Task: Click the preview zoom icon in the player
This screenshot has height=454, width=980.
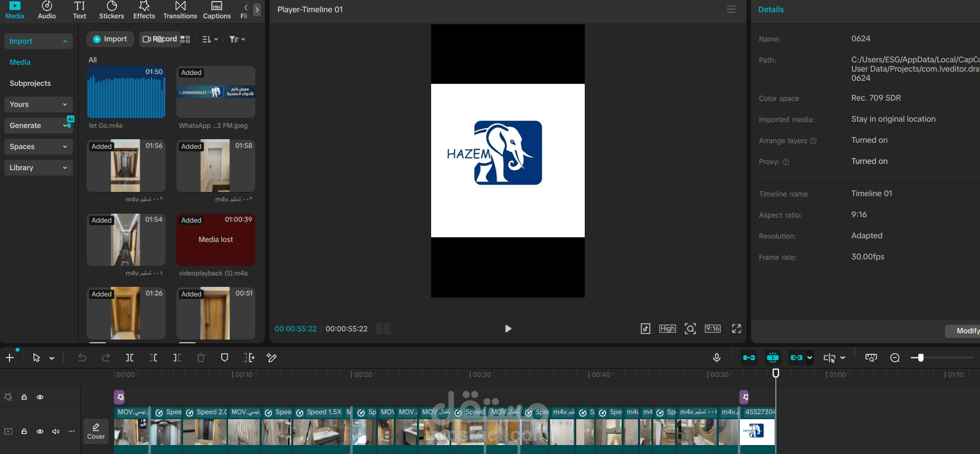Action: pos(690,329)
